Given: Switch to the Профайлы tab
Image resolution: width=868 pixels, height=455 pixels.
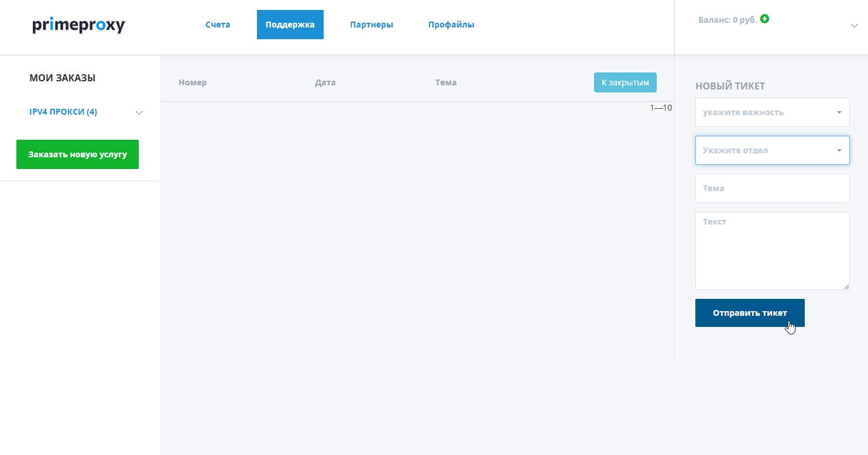Looking at the screenshot, I should pyautogui.click(x=451, y=25).
